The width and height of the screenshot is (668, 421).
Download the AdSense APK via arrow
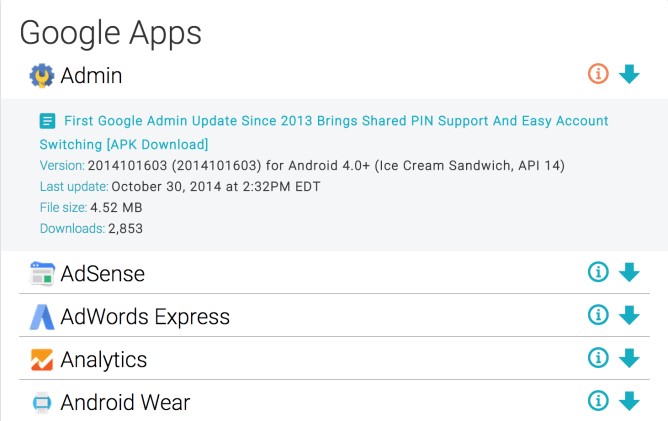(629, 272)
